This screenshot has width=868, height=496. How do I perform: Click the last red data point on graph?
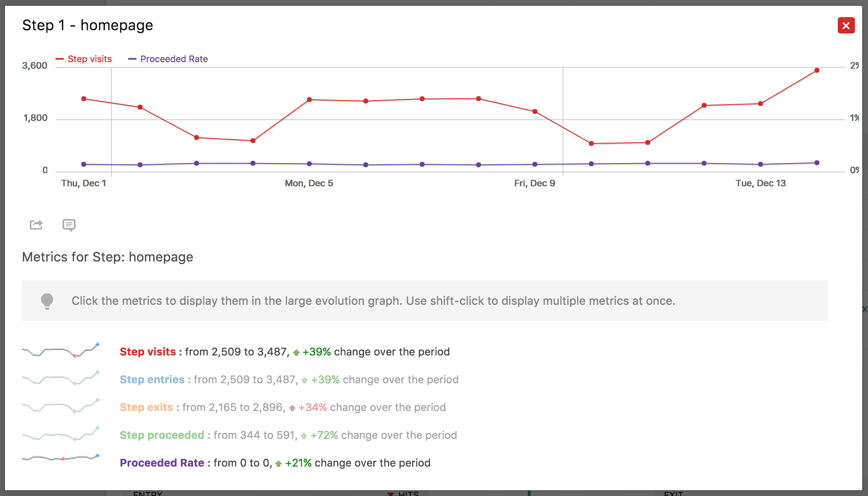click(817, 70)
